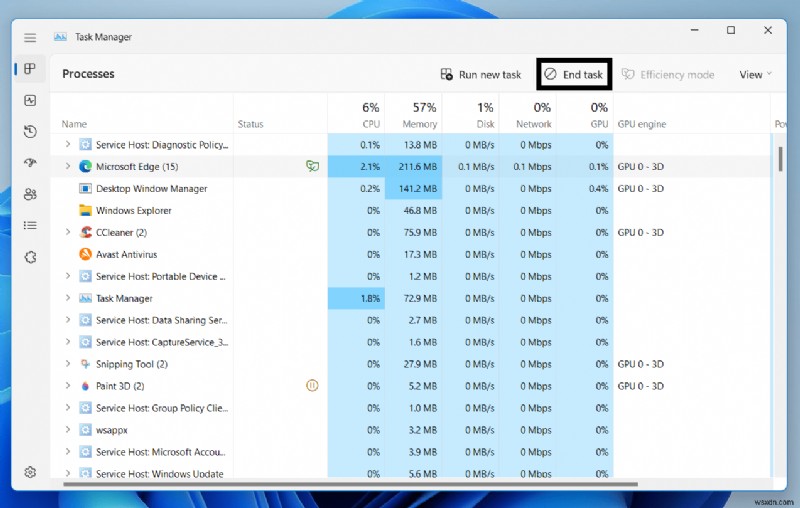800x508 pixels.
Task: Expand the Microsoft Edge (15) group
Action: 67,166
